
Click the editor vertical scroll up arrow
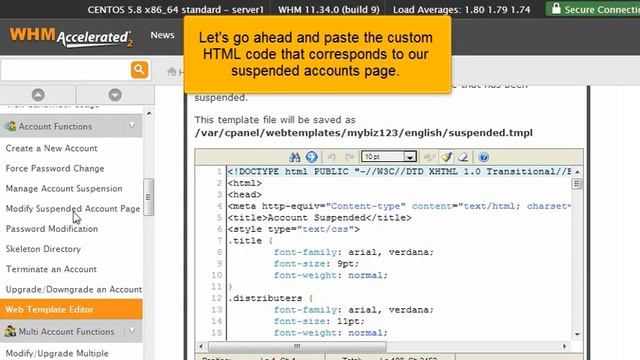point(577,172)
